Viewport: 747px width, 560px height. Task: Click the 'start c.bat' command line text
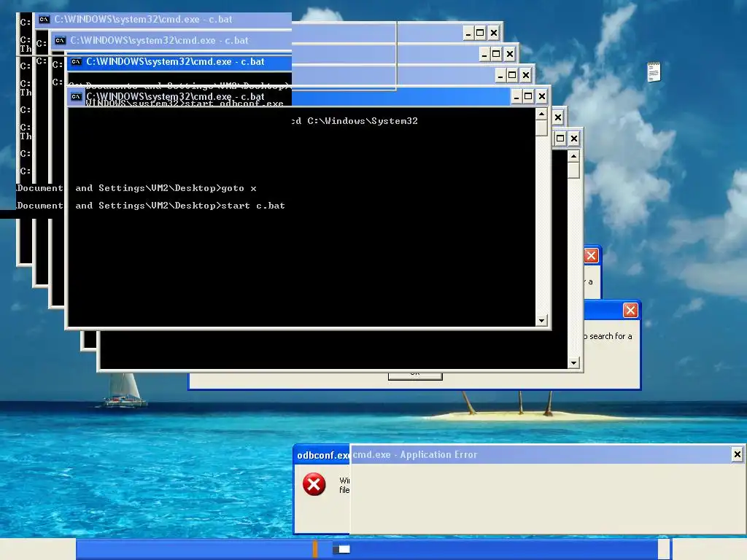pyautogui.click(x=253, y=206)
